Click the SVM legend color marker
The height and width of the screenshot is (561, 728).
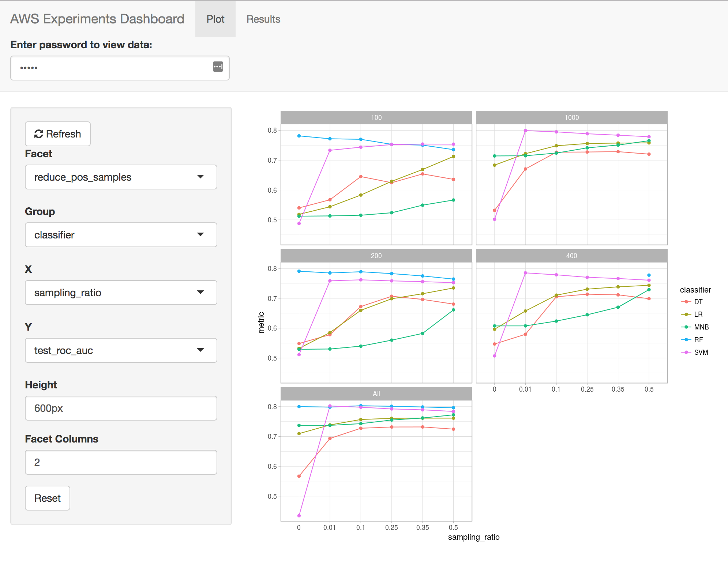coord(686,352)
